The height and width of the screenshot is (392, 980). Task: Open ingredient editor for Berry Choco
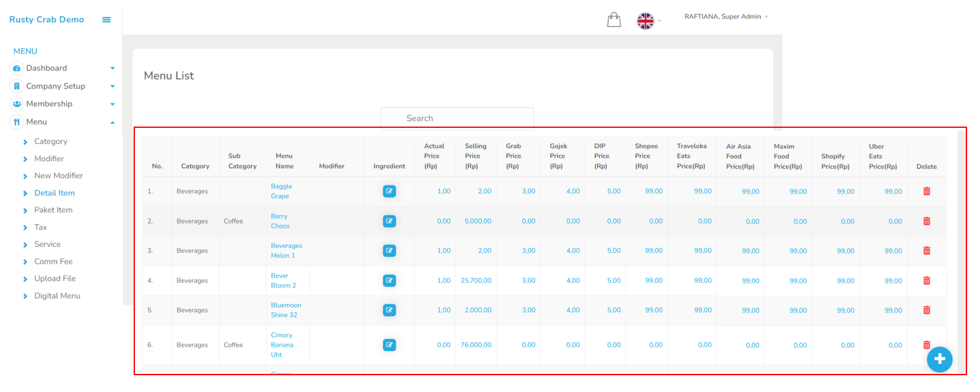point(389,221)
